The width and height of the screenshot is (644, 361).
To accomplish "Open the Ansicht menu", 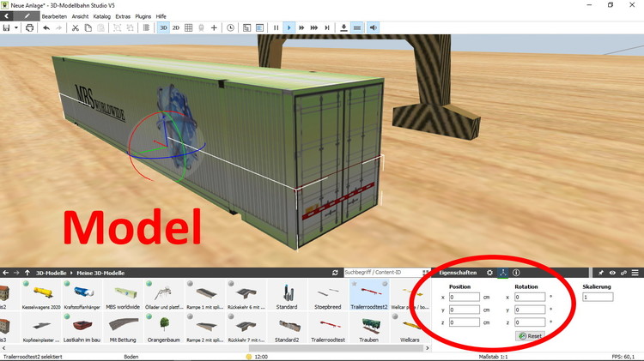I will [80, 16].
